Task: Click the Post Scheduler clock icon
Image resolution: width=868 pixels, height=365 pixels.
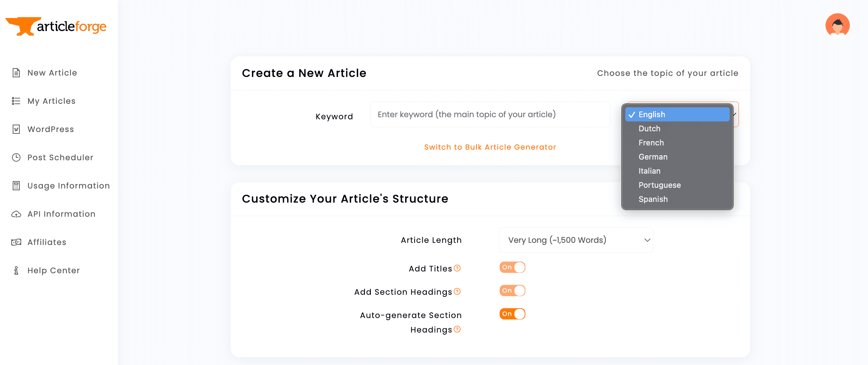Action: pos(16,157)
